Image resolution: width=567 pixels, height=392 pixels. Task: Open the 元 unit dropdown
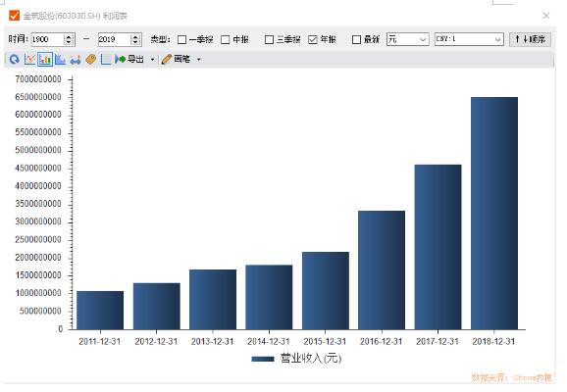click(407, 39)
